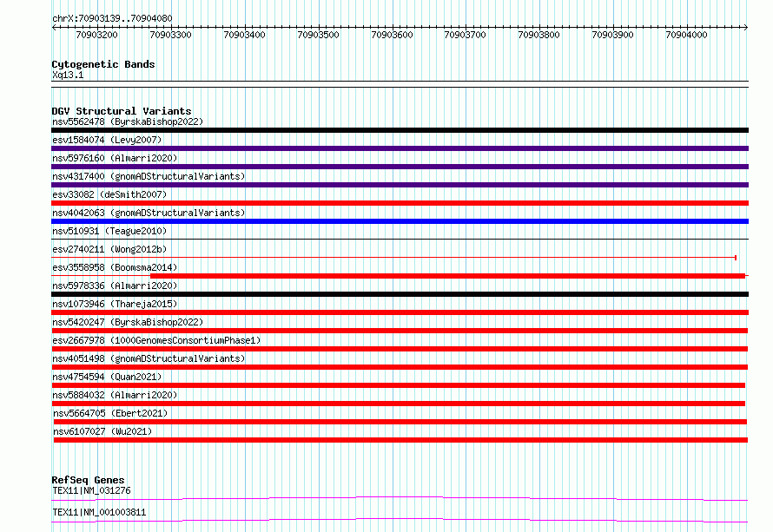Click the right arrow of the ruler

745,28
